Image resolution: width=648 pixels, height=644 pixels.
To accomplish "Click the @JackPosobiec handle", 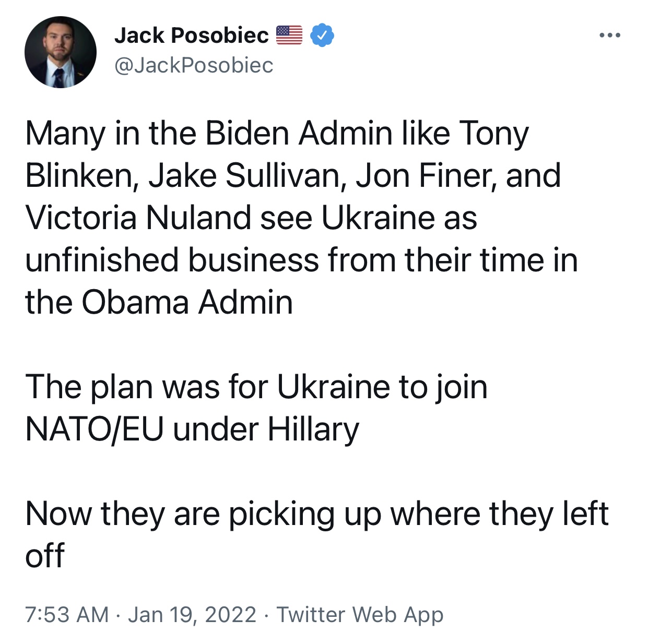I will 193,65.
